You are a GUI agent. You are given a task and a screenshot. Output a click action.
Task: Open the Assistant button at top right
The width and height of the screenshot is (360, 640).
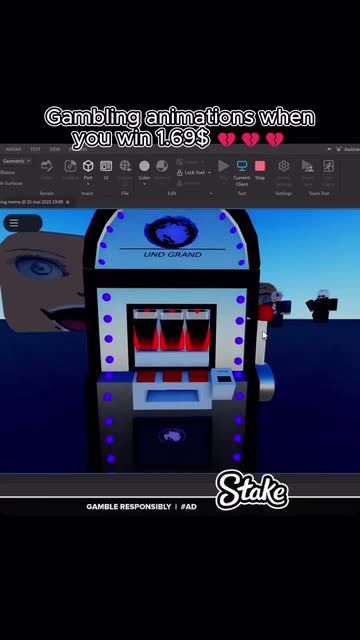[x=348, y=149]
